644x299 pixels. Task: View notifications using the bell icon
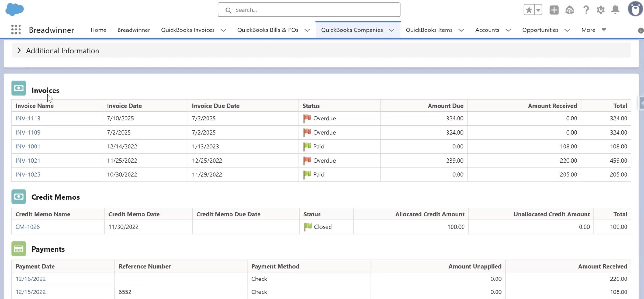point(615,10)
